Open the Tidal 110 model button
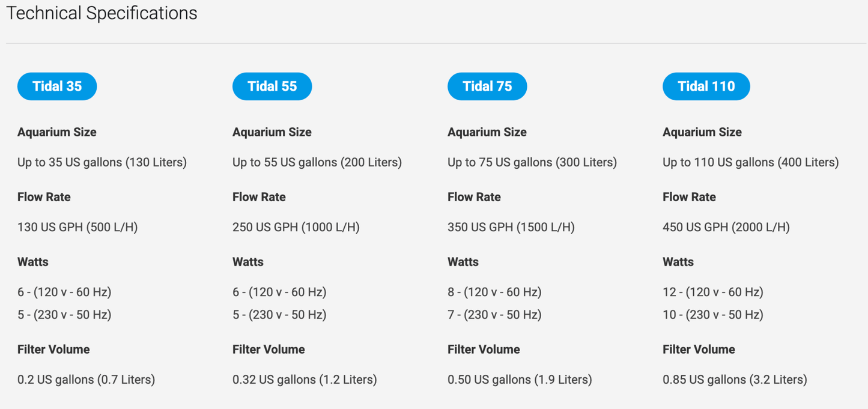This screenshot has width=868, height=409. point(706,86)
